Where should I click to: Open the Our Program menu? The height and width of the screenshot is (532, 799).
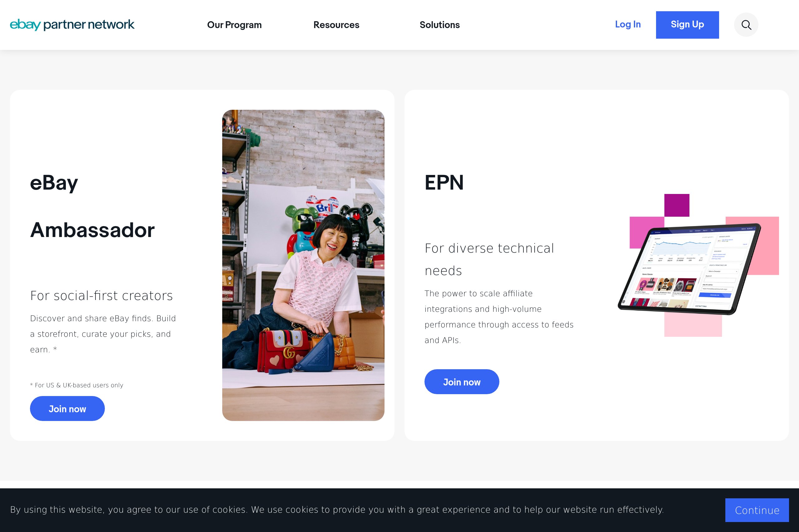point(234,25)
